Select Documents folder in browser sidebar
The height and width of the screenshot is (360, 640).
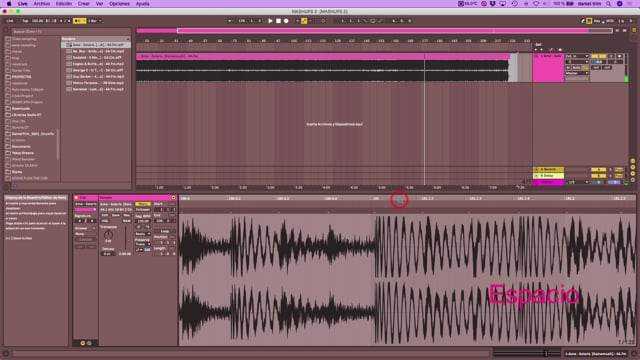(x=21, y=147)
